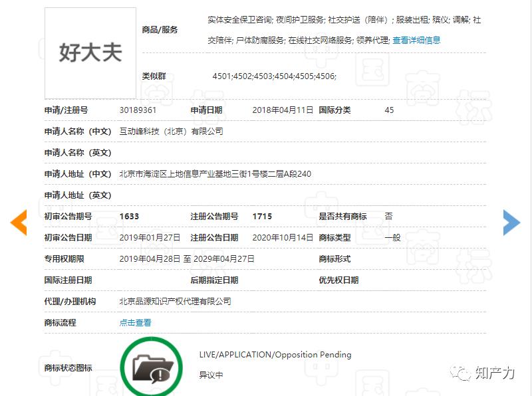Click the 国际注册日期 label
The width and height of the screenshot is (532, 396).
tap(68, 280)
